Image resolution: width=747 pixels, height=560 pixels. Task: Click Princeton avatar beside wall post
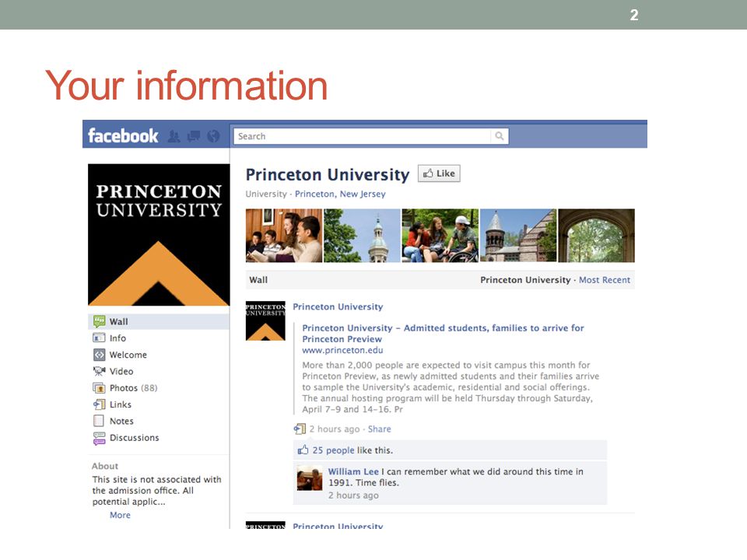coord(265,321)
